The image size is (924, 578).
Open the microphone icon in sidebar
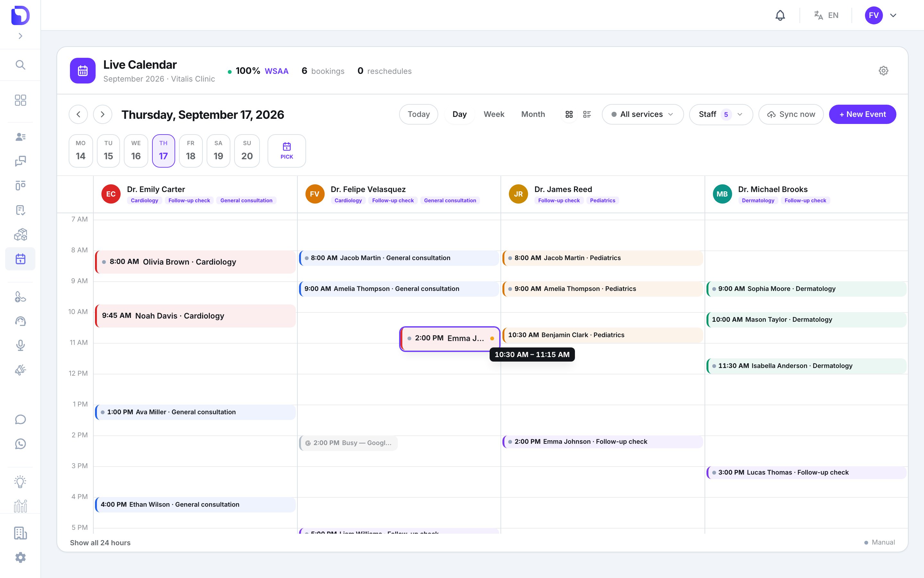[20, 346]
